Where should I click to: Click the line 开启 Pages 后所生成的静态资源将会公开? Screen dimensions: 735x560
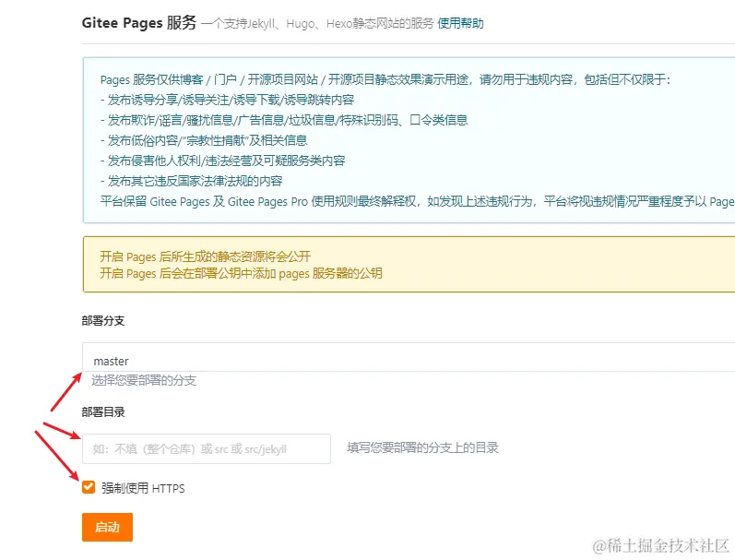pyautogui.click(x=206, y=256)
